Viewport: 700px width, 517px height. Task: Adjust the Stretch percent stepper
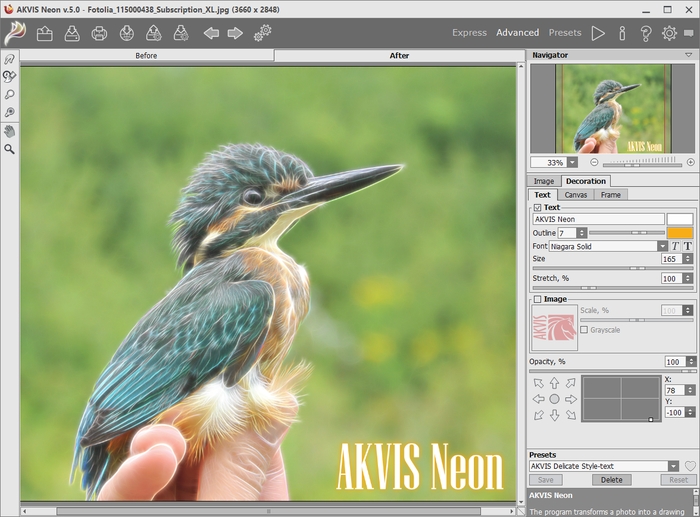(x=688, y=279)
